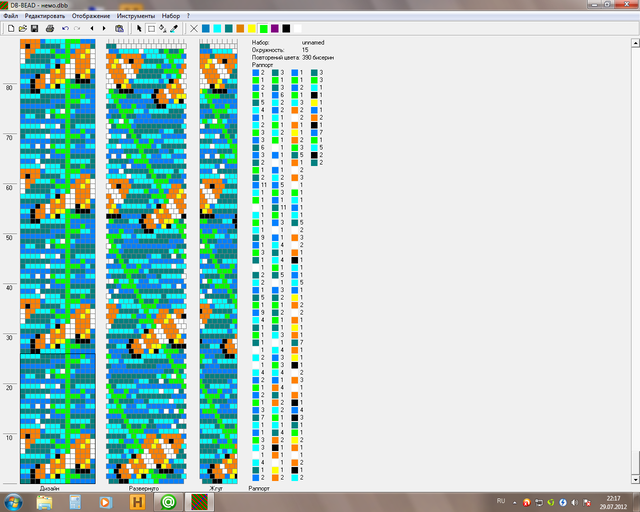This screenshot has width=640, height=512.
Task: Select the teal palette color
Action: click(x=229, y=29)
